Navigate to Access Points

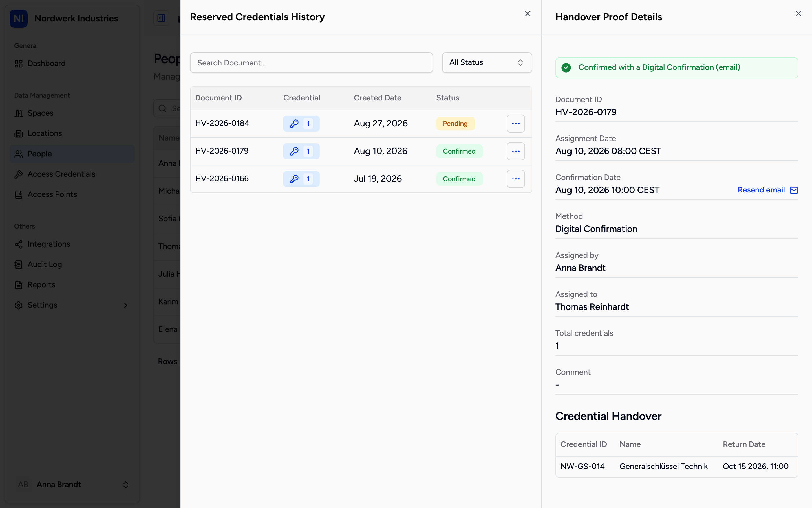coord(72,194)
